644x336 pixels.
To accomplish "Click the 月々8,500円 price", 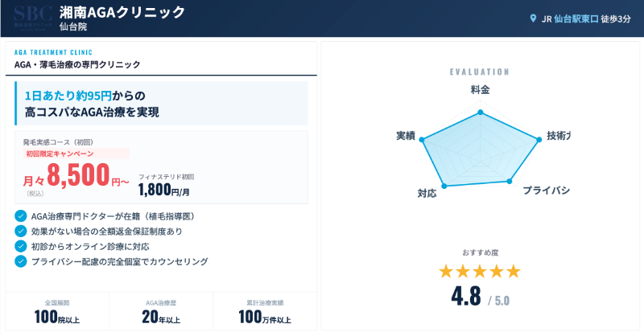I will click(x=76, y=174).
